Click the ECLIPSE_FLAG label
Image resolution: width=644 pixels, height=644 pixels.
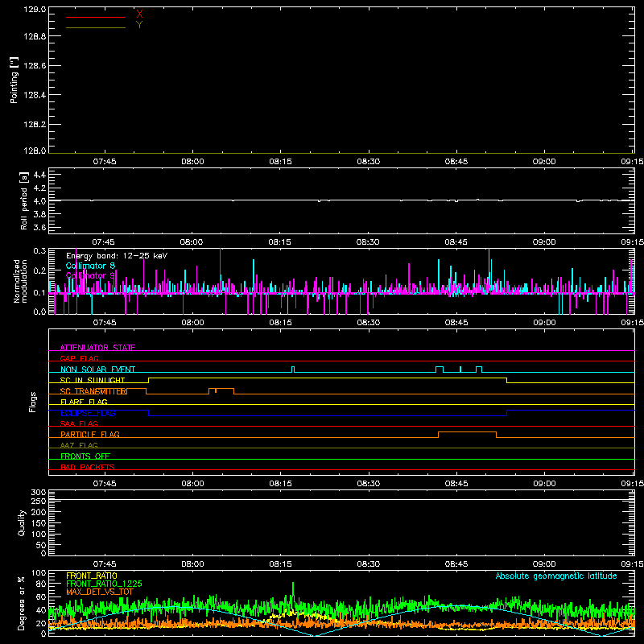[88, 413]
